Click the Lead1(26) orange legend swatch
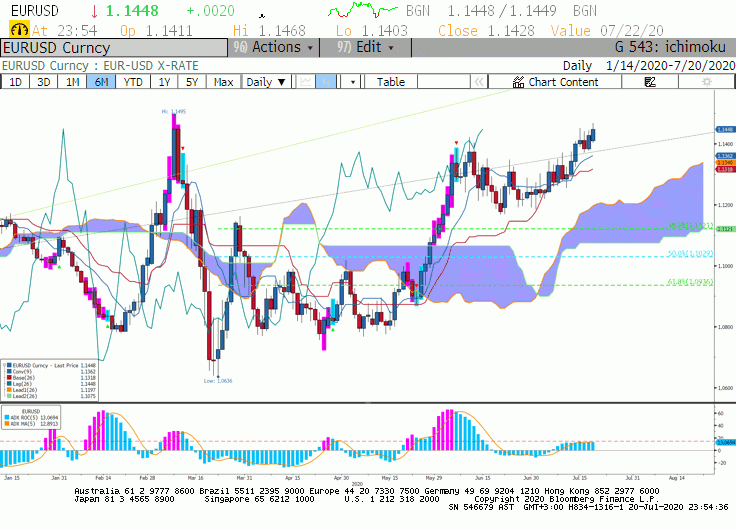The height and width of the screenshot is (530, 736). [x=10, y=390]
